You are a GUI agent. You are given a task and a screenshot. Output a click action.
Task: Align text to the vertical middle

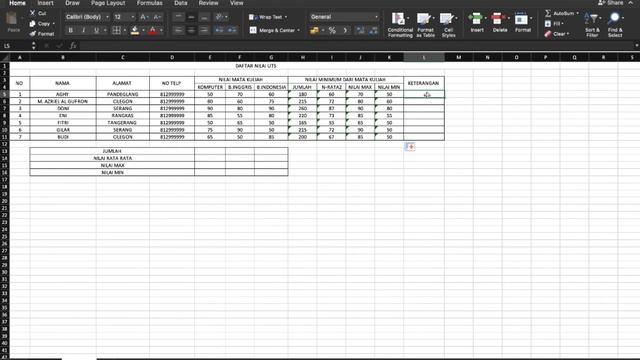(191, 17)
